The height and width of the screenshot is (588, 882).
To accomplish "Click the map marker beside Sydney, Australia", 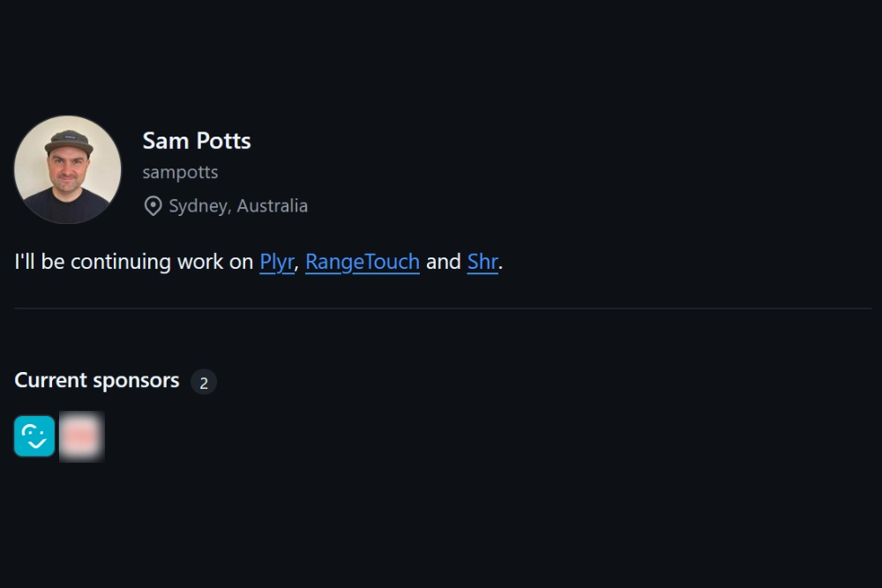I will click(x=151, y=205).
